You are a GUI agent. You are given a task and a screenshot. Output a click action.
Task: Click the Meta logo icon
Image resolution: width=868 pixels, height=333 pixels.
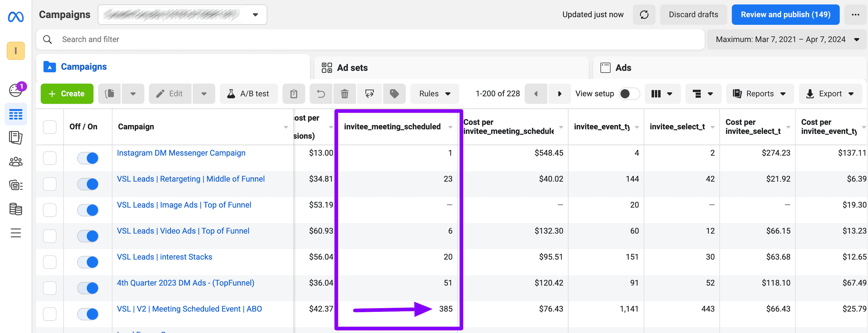pos(16,16)
